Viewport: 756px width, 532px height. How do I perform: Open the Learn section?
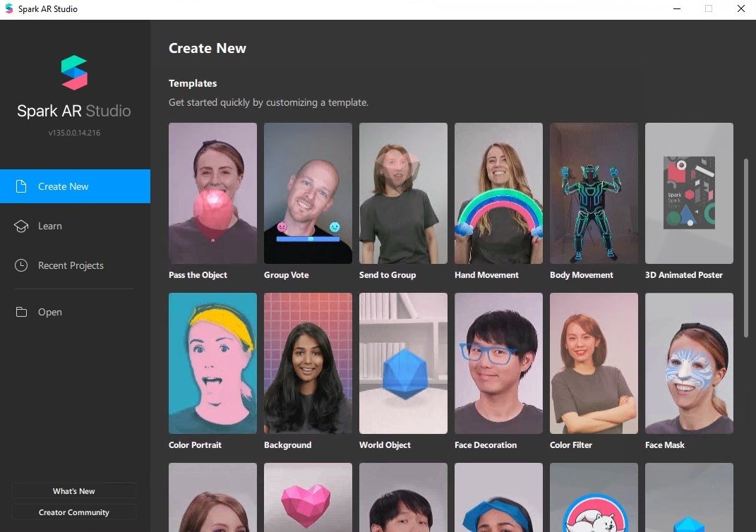coord(49,226)
